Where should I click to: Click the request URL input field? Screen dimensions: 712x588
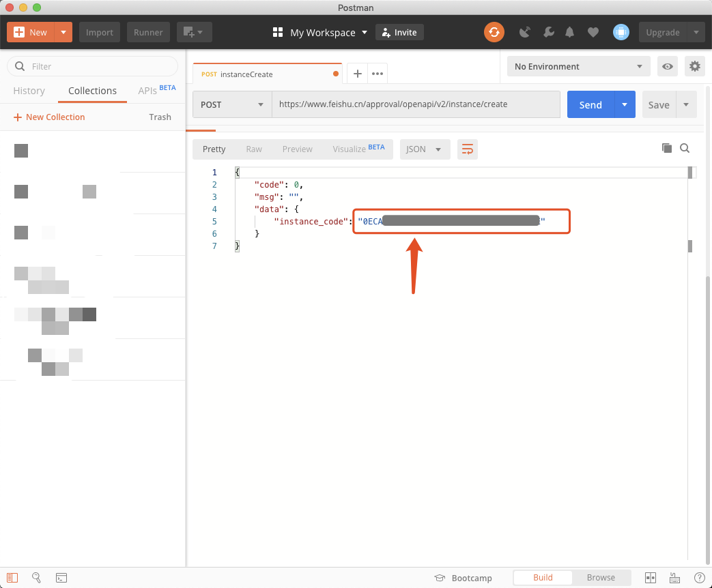click(415, 104)
